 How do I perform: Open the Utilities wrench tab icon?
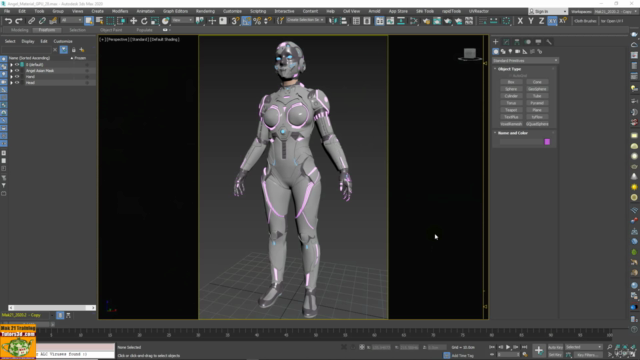pyautogui.click(x=549, y=42)
